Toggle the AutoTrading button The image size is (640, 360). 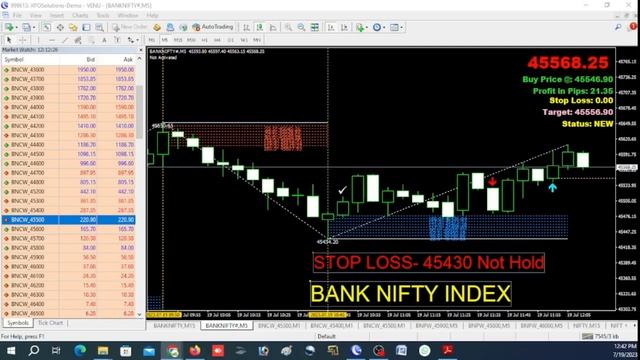click(213, 27)
